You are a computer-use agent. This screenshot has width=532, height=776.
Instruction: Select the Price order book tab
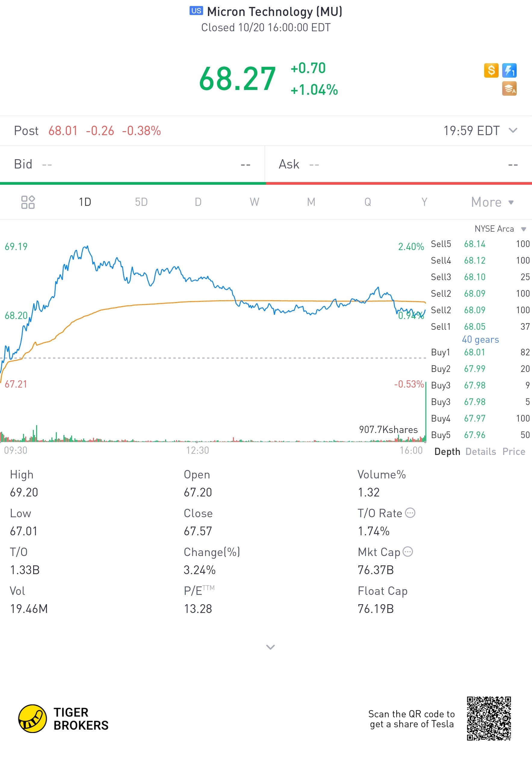point(514,451)
